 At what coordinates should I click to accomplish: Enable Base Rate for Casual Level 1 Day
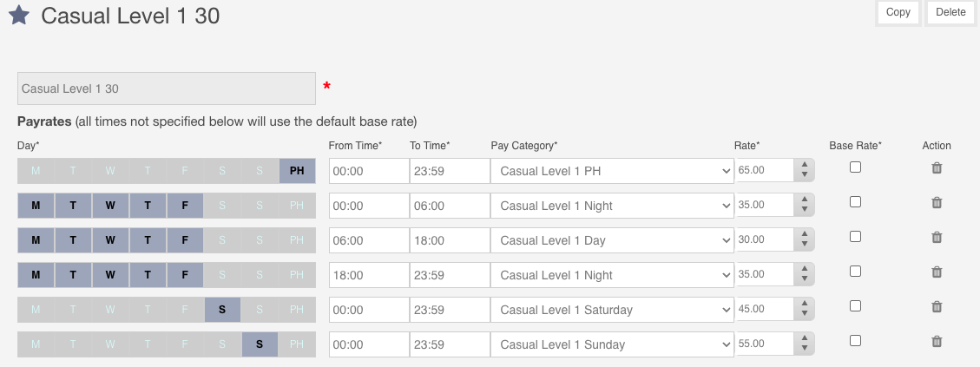pos(855,236)
